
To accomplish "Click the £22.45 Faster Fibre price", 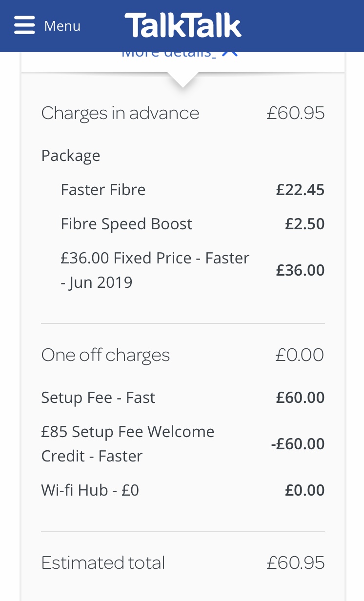I will coord(300,190).
